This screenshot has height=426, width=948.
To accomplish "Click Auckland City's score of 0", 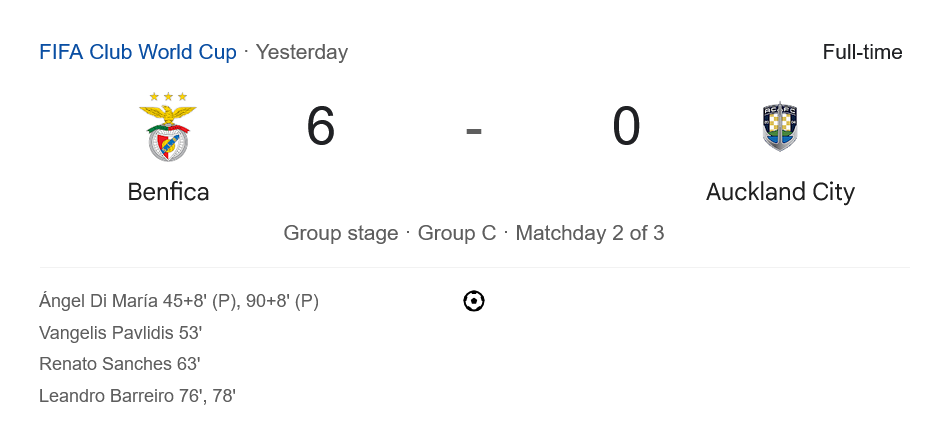I will pos(626,128).
